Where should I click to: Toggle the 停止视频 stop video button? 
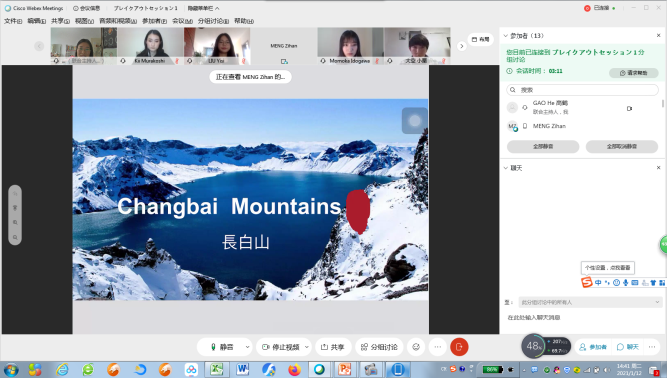[x=281, y=347]
